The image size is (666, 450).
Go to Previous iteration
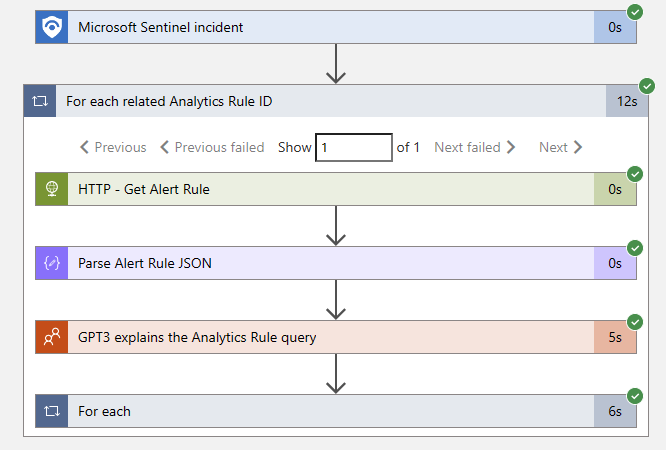[x=113, y=147]
